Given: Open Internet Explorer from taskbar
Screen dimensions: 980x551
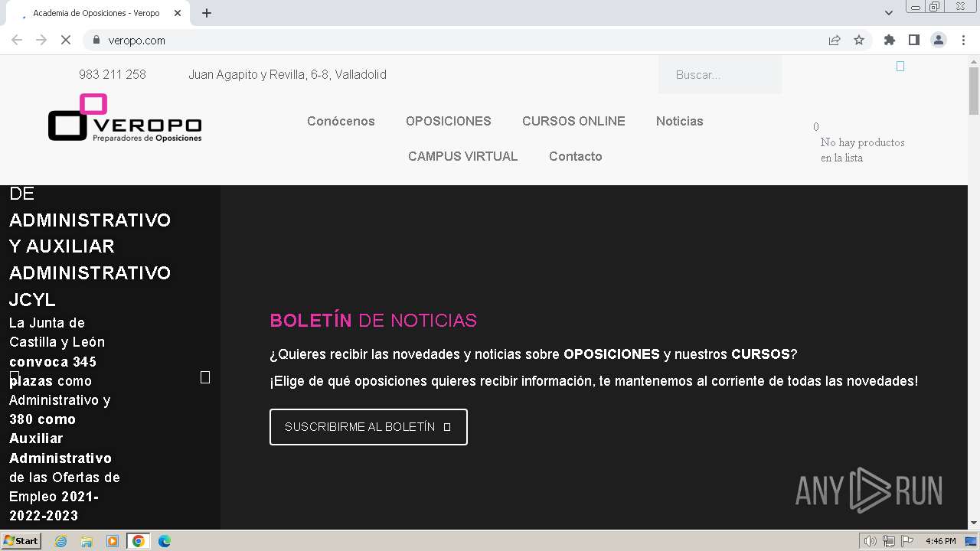Looking at the screenshot, I should tap(60, 541).
